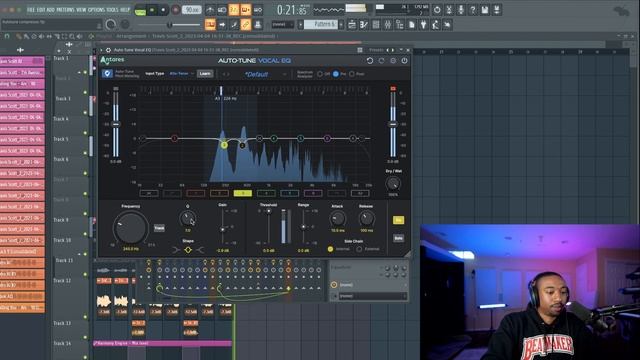Image resolution: width=640 pixels, height=360 pixels.
Task: Open the snap selector dropdown left of Pattern 6
Action: (282, 24)
